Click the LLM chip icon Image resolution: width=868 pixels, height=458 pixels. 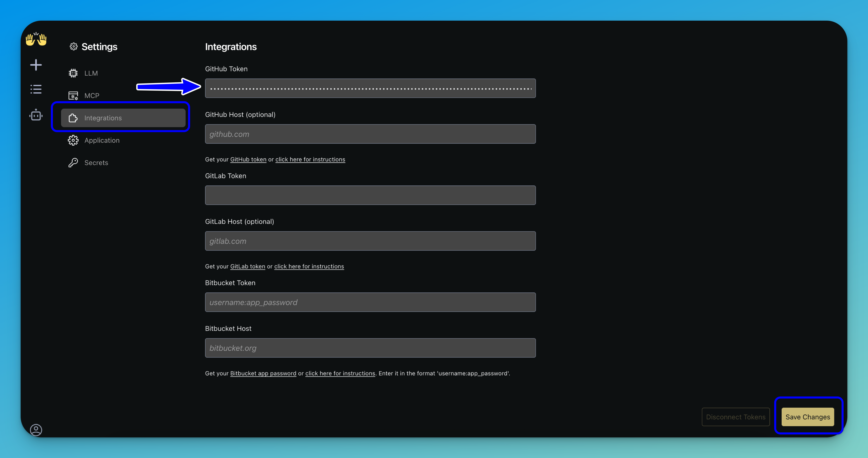click(73, 73)
